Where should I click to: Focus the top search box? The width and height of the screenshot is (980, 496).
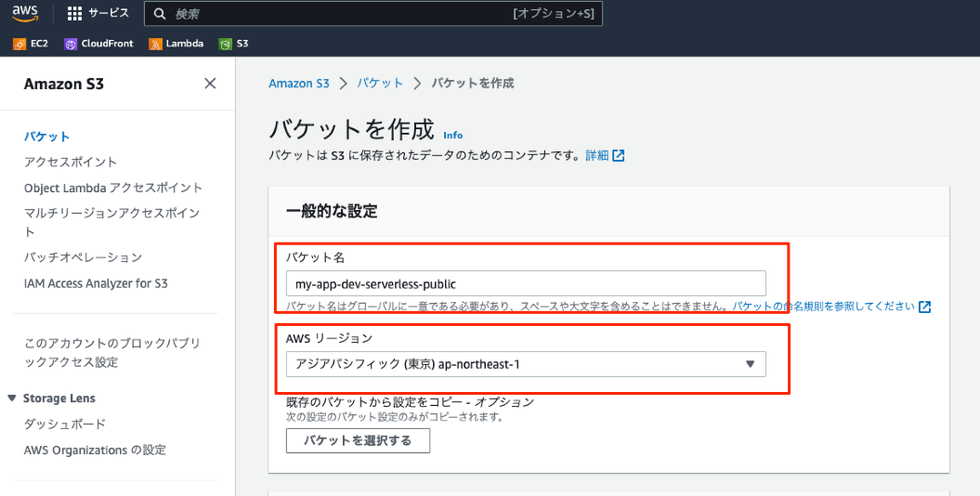373,13
